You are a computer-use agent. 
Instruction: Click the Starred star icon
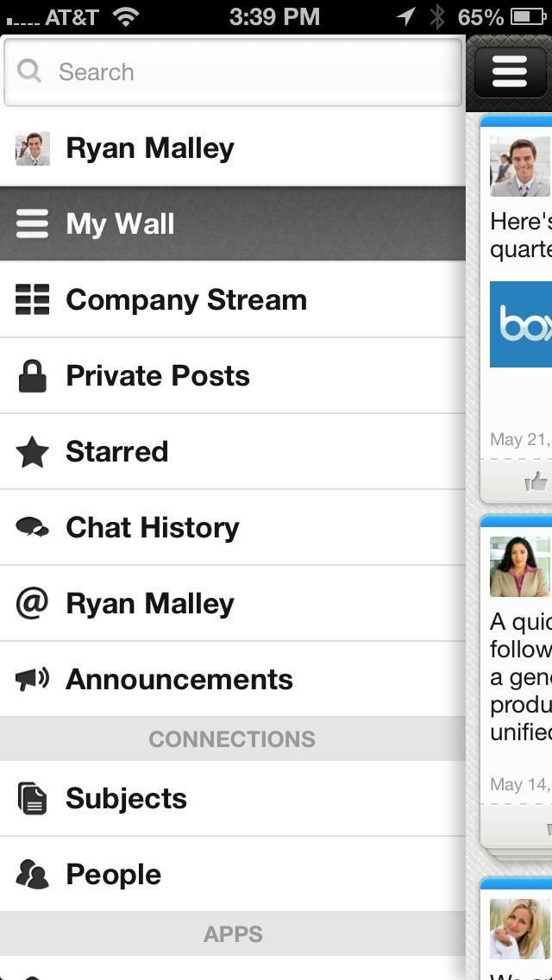(x=33, y=451)
